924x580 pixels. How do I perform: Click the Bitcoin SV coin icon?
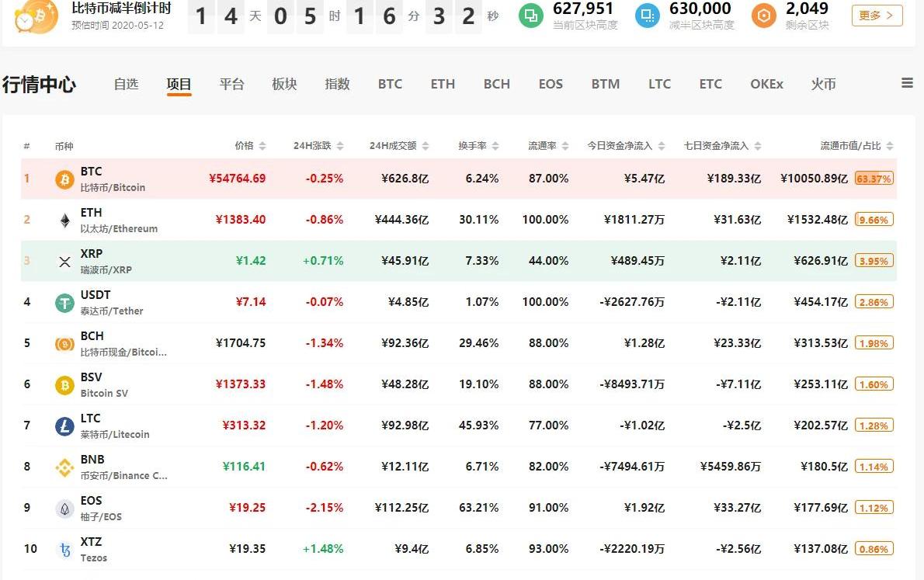(64, 385)
